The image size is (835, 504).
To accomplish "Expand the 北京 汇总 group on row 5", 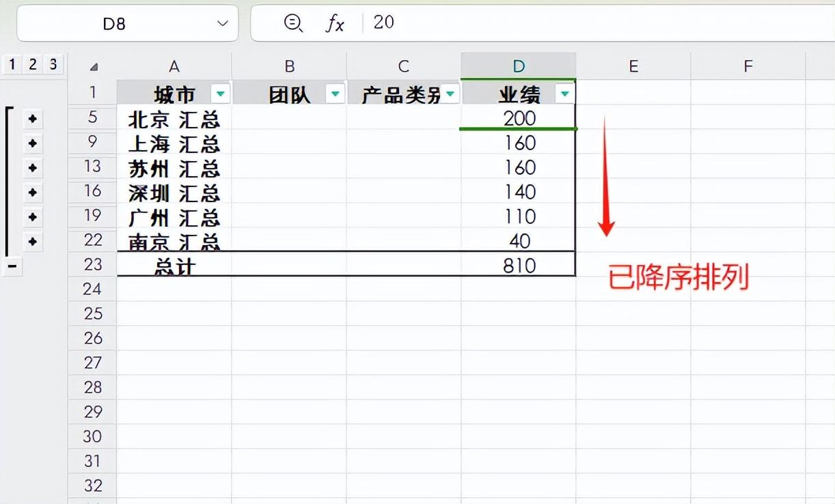I will 32,119.
